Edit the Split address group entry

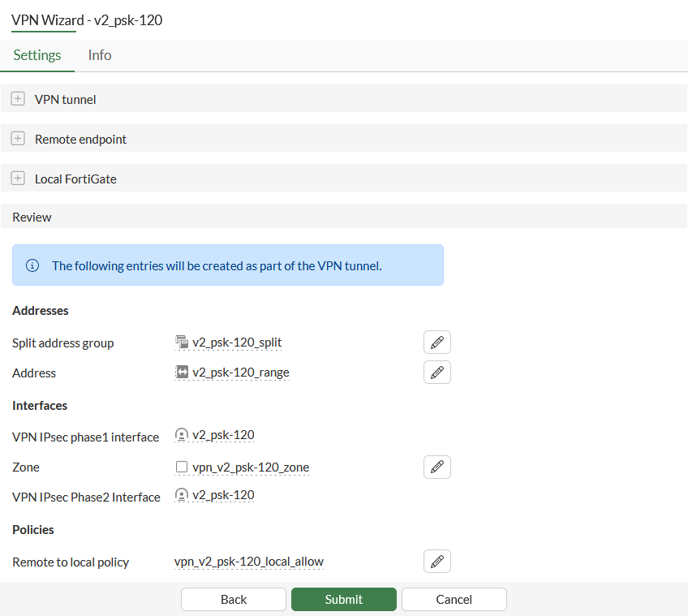pyautogui.click(x=436, y=342)
